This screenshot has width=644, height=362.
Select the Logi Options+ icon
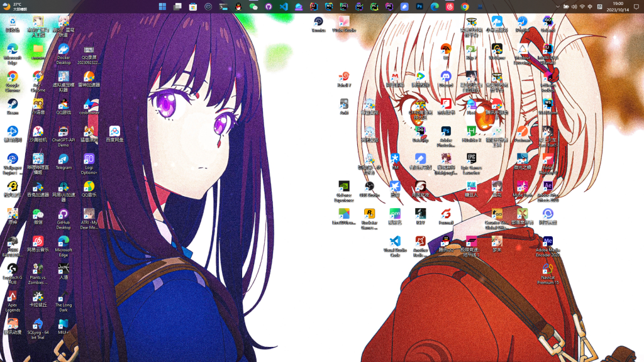click(x=89, y=160)
